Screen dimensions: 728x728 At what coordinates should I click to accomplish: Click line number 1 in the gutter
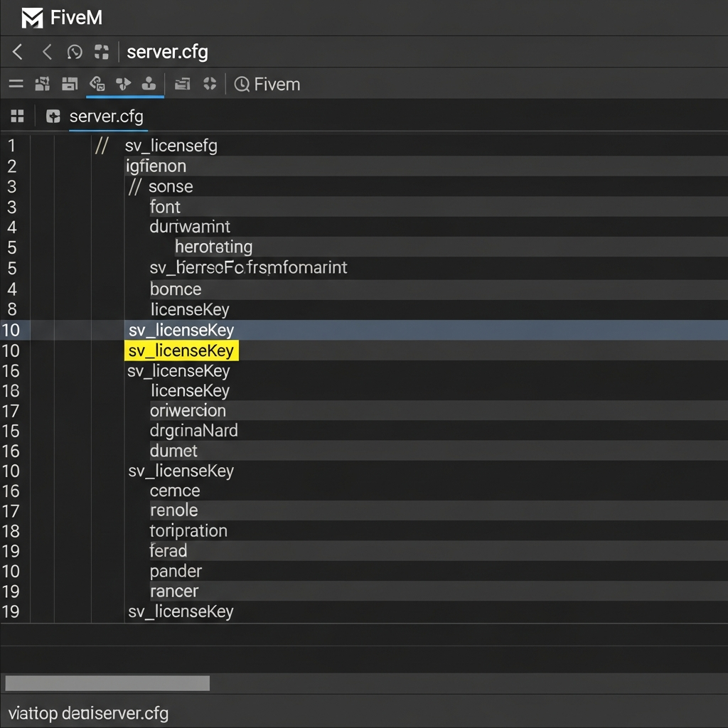11,146
